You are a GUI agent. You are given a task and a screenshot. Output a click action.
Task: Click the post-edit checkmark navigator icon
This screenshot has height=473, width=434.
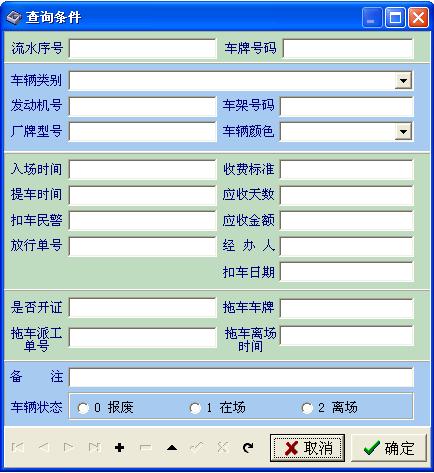coord(197,447)
